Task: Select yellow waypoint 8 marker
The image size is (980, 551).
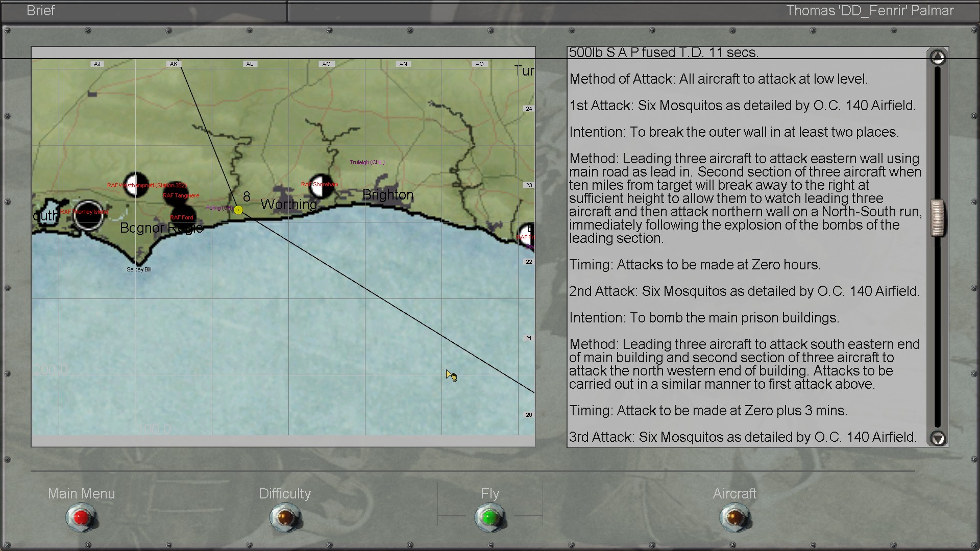Action: tap(238, 210)
